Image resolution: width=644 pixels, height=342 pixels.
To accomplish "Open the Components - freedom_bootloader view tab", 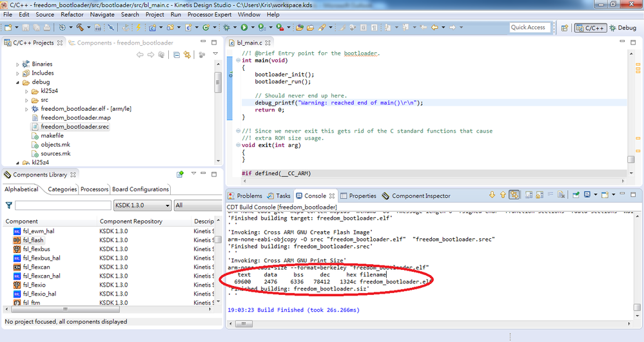I will click(x=121, y=43).
